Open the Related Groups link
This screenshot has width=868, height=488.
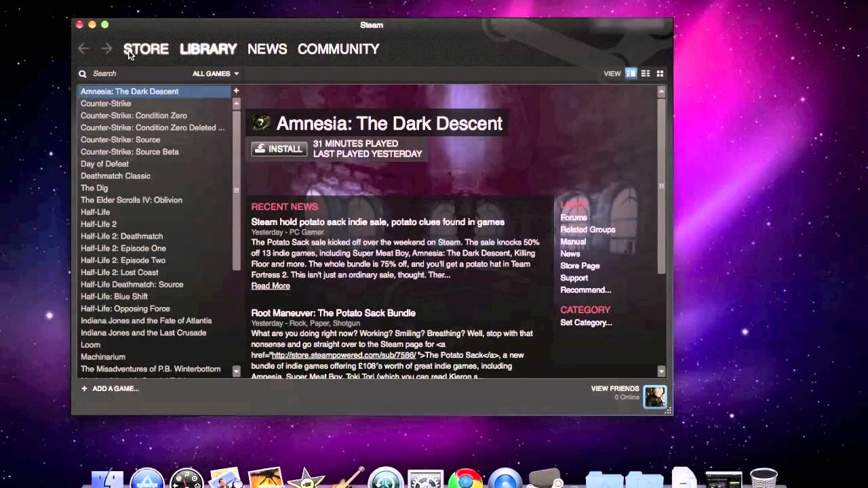pos(588,230)
